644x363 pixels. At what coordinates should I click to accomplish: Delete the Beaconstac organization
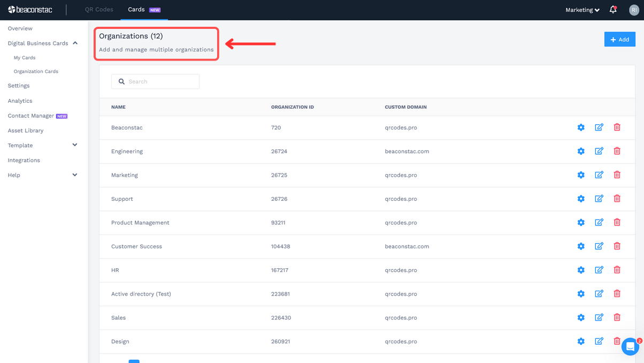tap(617, 127)
